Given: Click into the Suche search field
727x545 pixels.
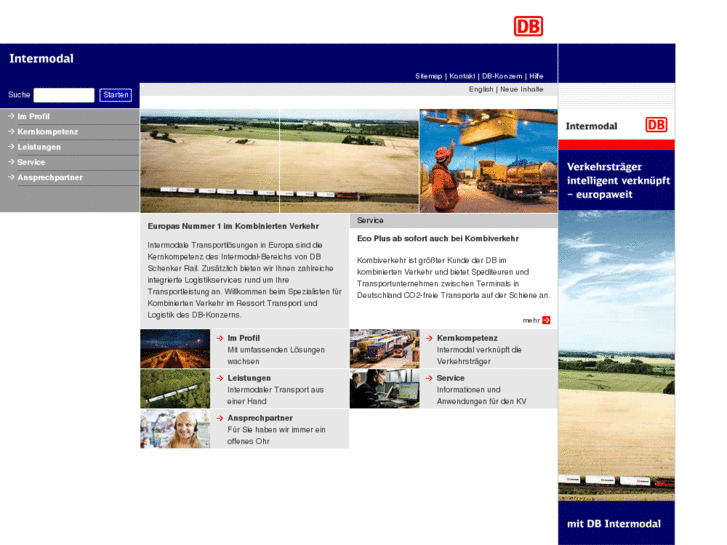Looking at the screenshot, I should (64, 95).
